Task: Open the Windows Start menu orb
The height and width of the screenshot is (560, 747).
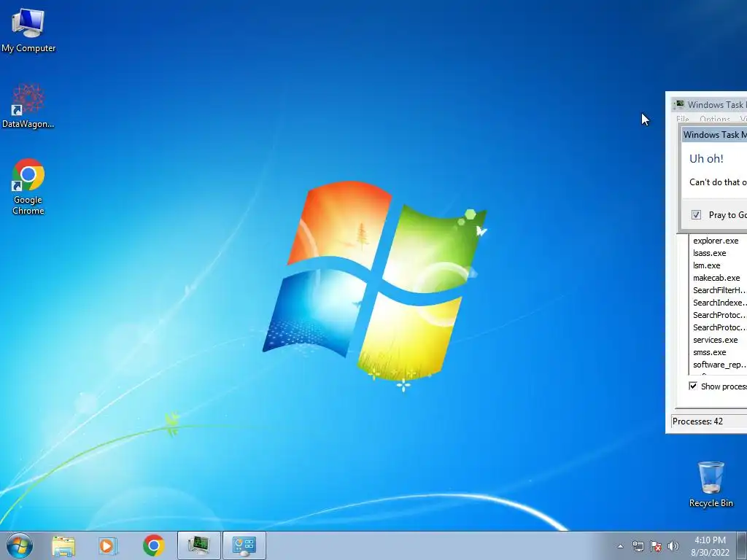Action: coord(20,545)
